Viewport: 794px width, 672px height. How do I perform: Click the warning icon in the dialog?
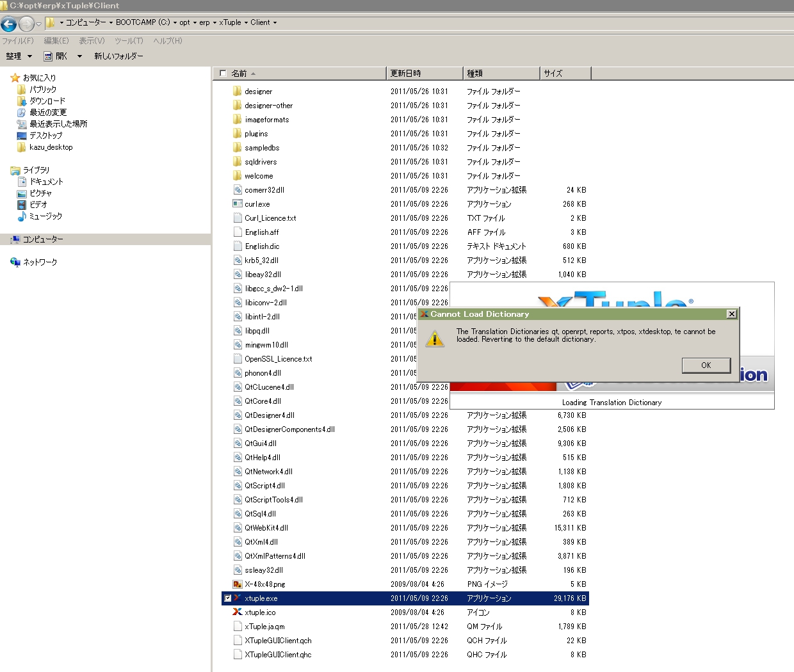click(x=435, y=339)
